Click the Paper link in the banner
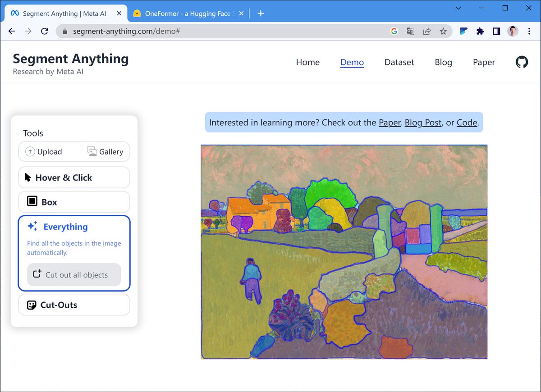Viewport: 541px width, 392px height. 390,122
